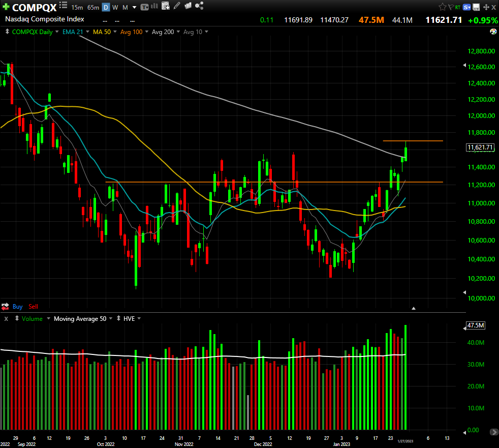This screenshot has width=499, height=448.
Task: Open the color palette icon
Action: pyautogui.click(x=493, y=32)
